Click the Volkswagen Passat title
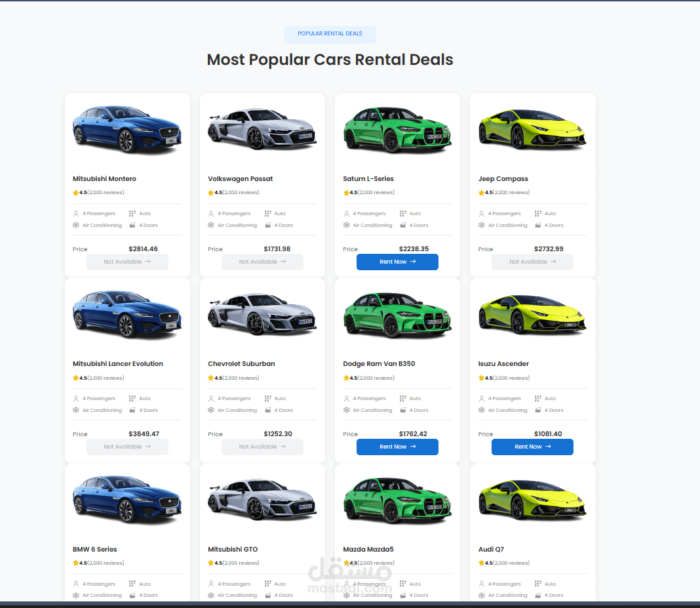 (x=240, y=178)
